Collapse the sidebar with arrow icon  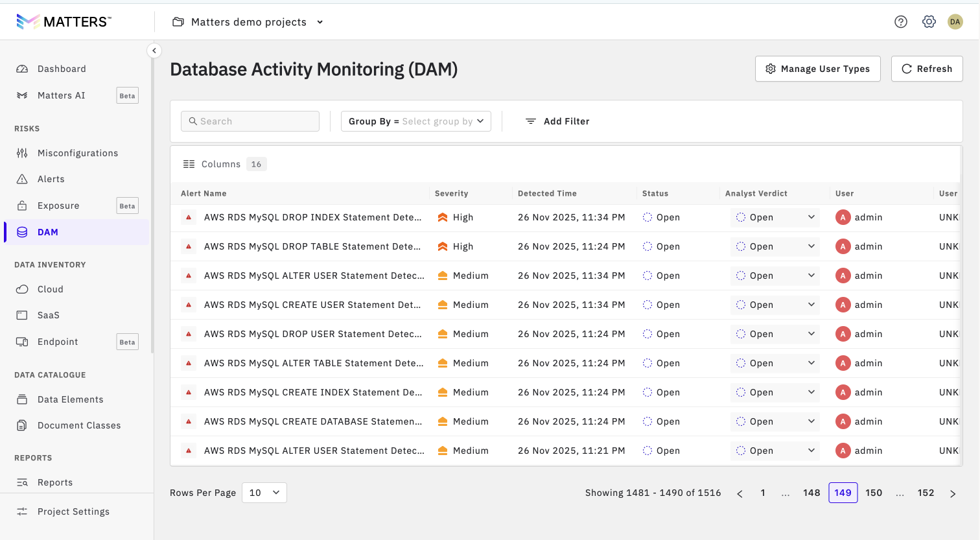154,51
